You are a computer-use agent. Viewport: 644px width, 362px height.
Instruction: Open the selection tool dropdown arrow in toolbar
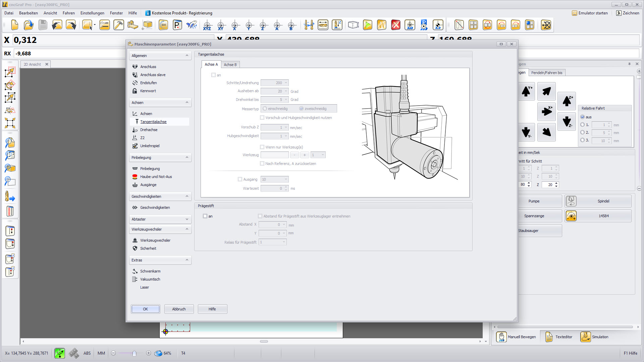(95, 25)
